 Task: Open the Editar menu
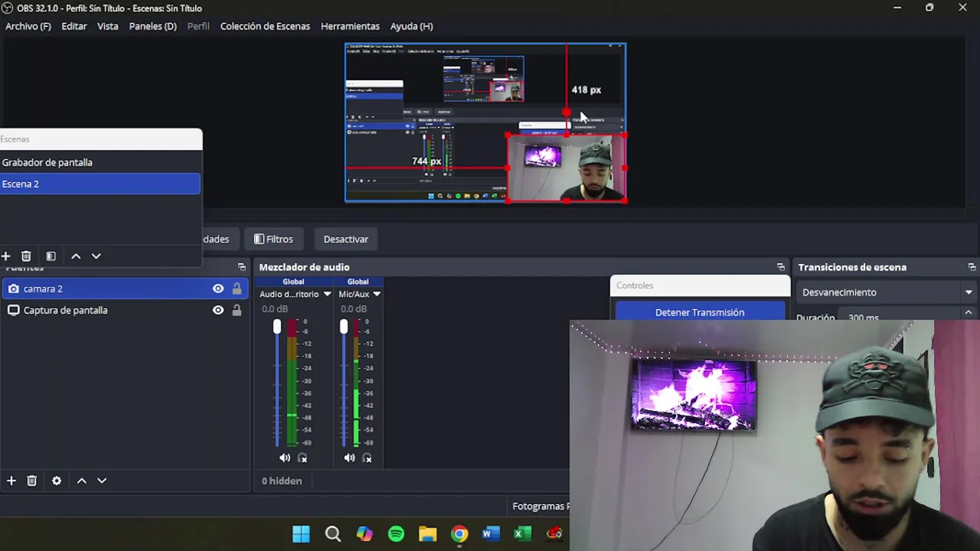pyautogui.click(x=74, y=26)
